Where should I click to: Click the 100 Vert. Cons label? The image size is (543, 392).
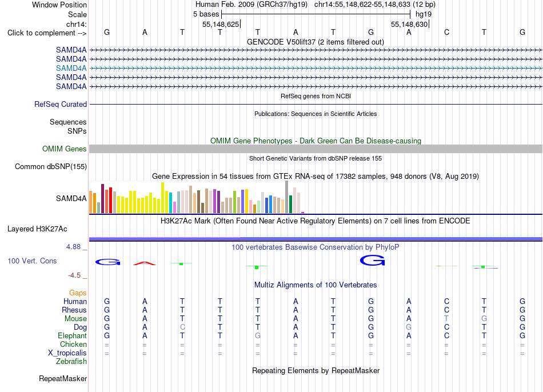32,261
